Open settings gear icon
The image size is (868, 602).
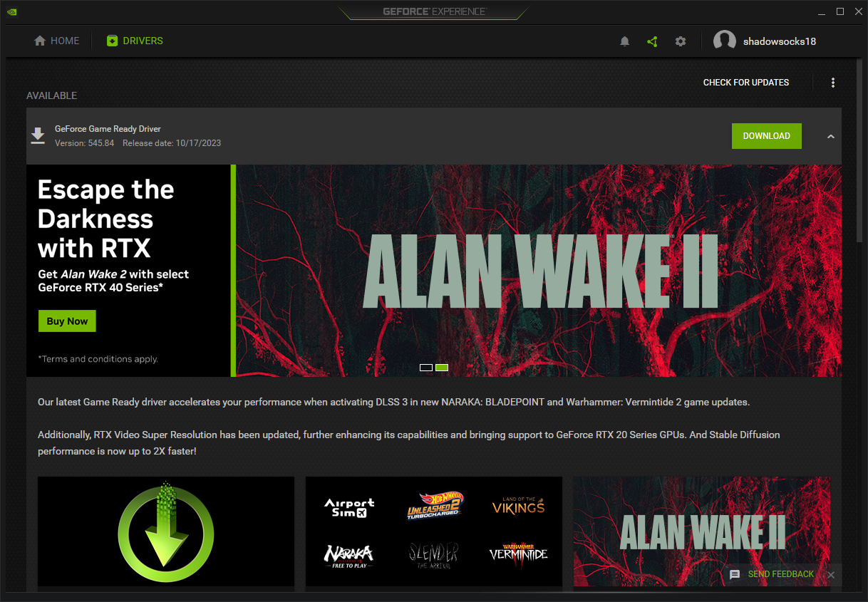tap(681, 41)
